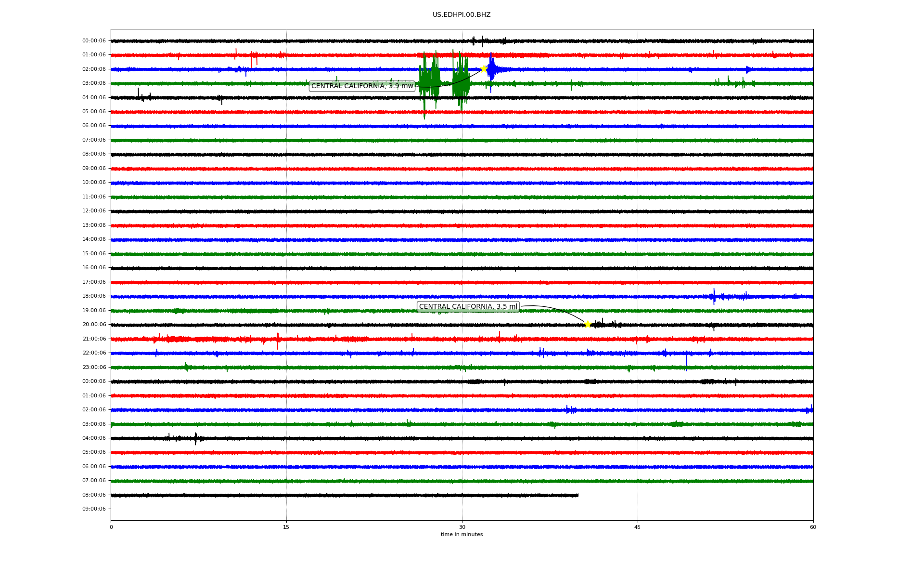Click the CENTRAL CALIFORNIA, 3.5 ml label
The width and height of the screenshot is (924, 578).
(x=468, y=307)
